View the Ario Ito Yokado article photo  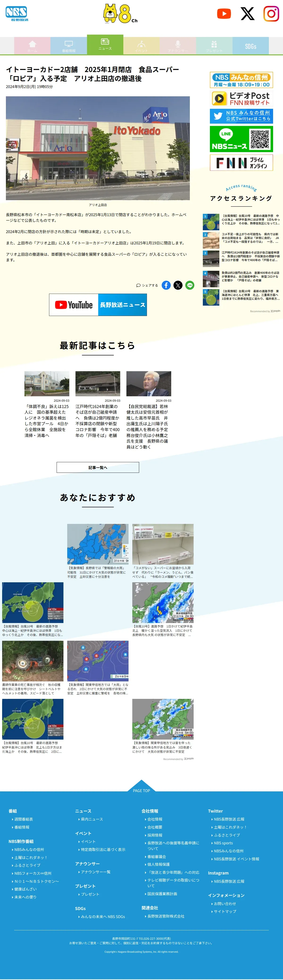click(98, 148)
